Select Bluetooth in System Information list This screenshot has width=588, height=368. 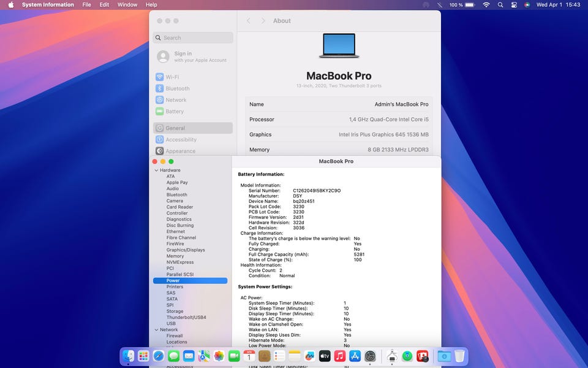coord(176,194)
